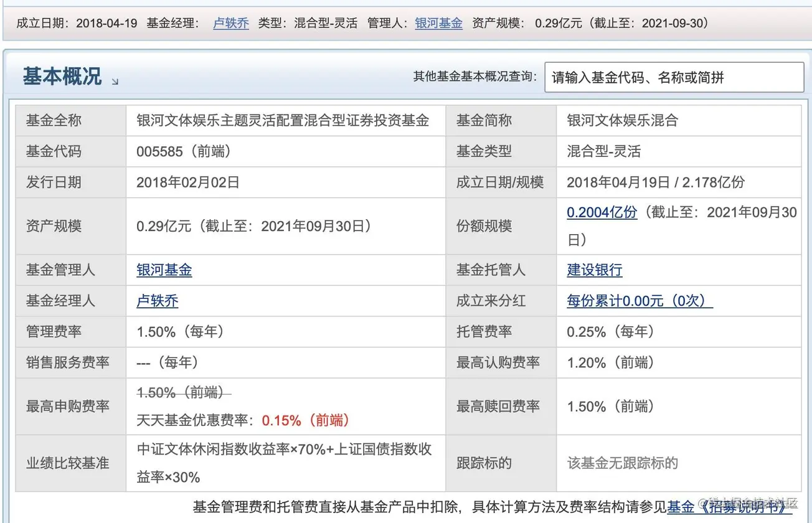Select the 份额规模 label cell
812x523 pixels.
tap(501, 226)
